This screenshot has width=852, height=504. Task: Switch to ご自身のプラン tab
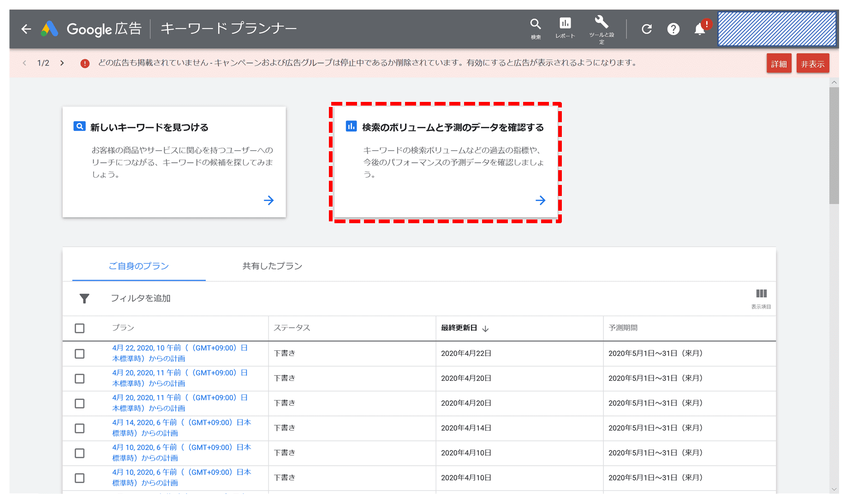pyautogui.click(x=139, y=266)
